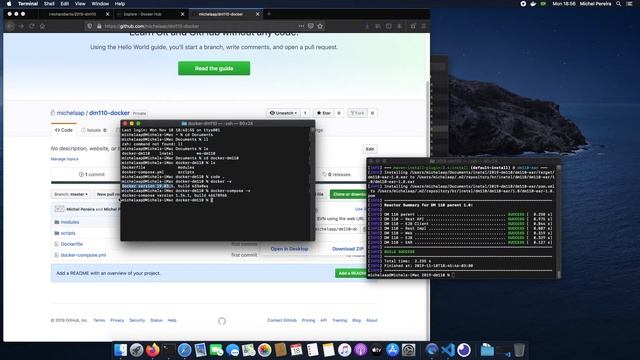
Task: Open the View menu
Action: click(80, 4)
